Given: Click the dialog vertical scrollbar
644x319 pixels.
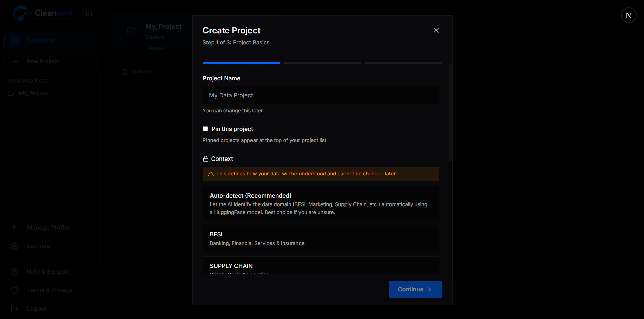Looking at the screenshot, I should pos(451,112).
